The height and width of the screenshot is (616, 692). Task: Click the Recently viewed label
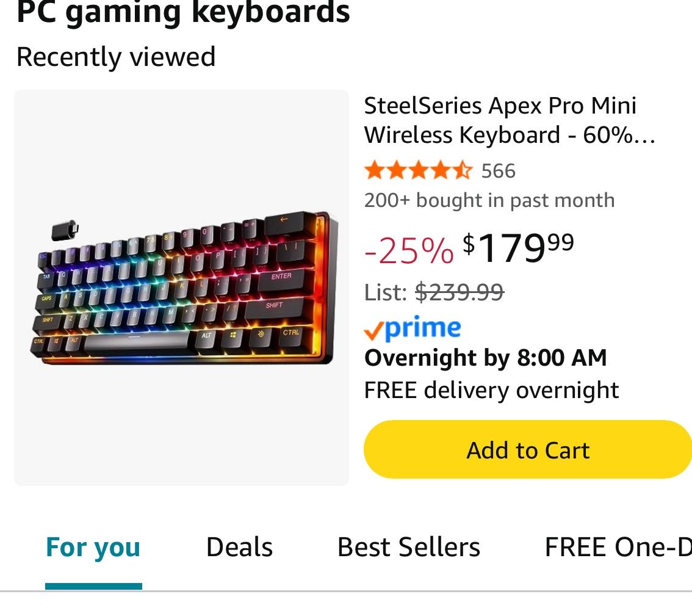click(116, 57)
